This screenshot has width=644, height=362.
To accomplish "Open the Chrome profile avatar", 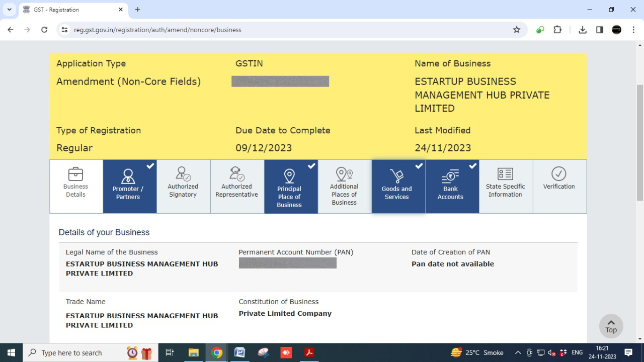I will 617,30.
